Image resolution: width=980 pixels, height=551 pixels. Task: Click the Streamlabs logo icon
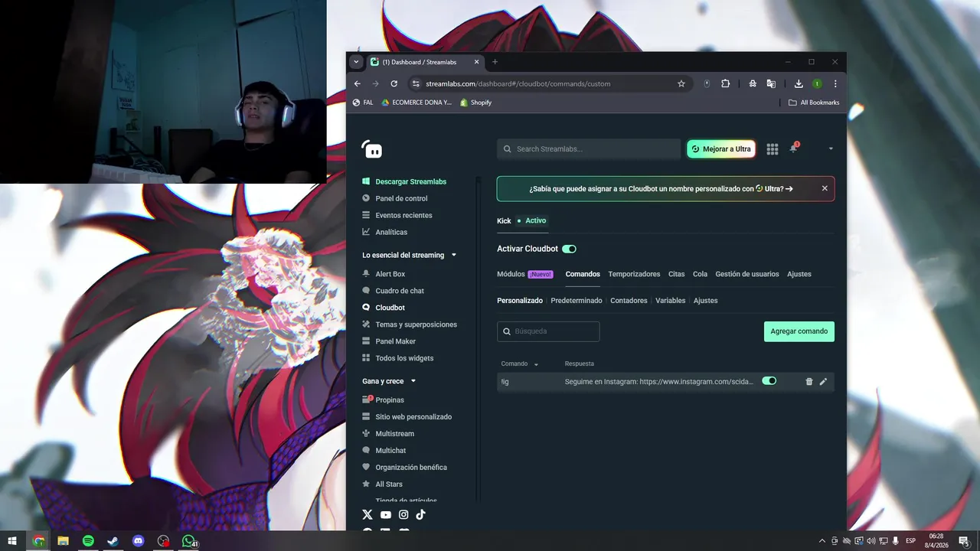point(372,149)
